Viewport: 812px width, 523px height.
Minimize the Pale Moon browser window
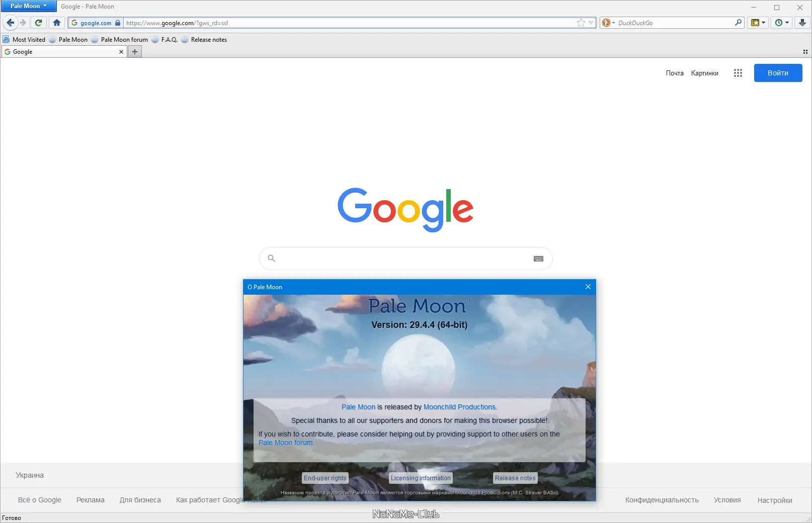point(754,7)
